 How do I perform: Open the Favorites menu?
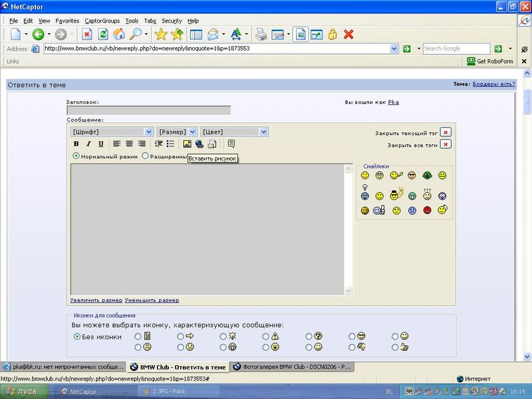coord(67,21)
